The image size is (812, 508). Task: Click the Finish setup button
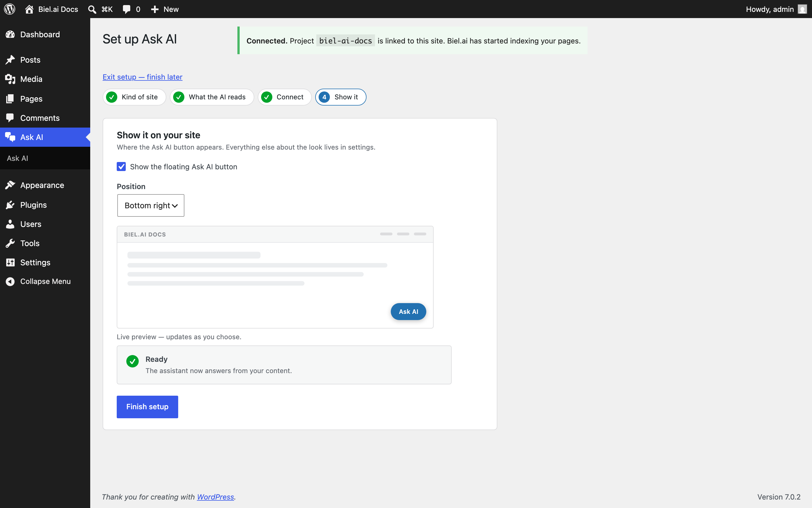click(147, 407)
